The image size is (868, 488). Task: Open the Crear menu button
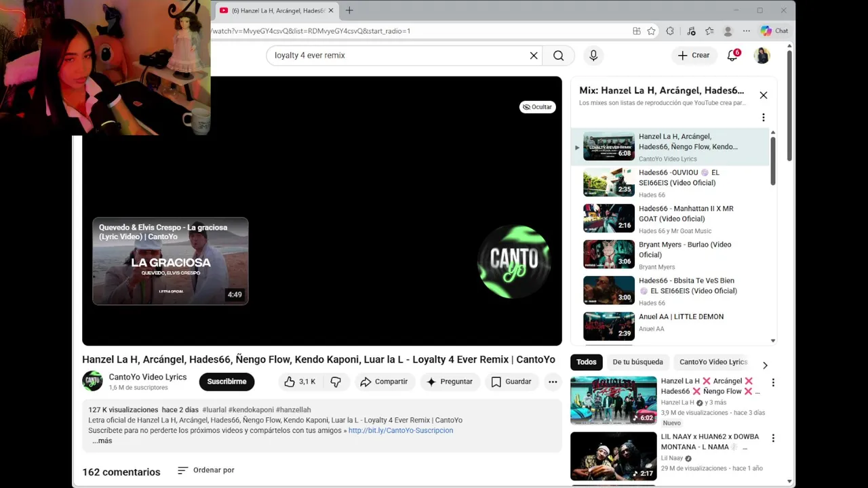tap(694, 56)
